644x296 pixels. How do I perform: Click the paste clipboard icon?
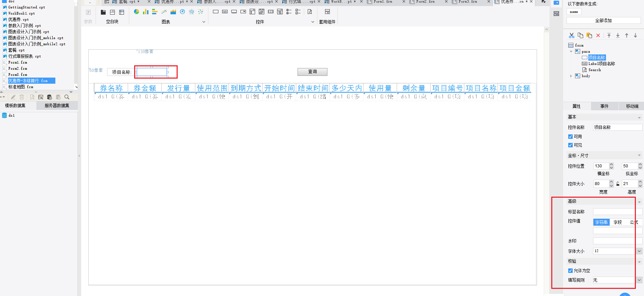click(589, 35)
